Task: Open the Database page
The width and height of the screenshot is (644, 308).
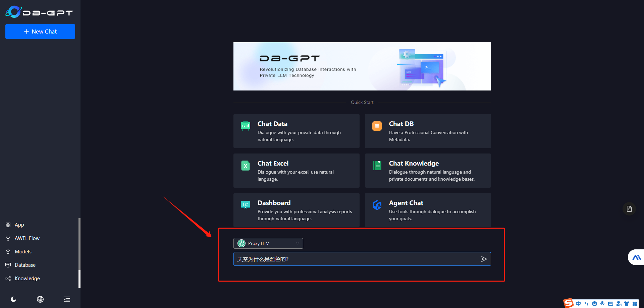Action: coord(25,265)
